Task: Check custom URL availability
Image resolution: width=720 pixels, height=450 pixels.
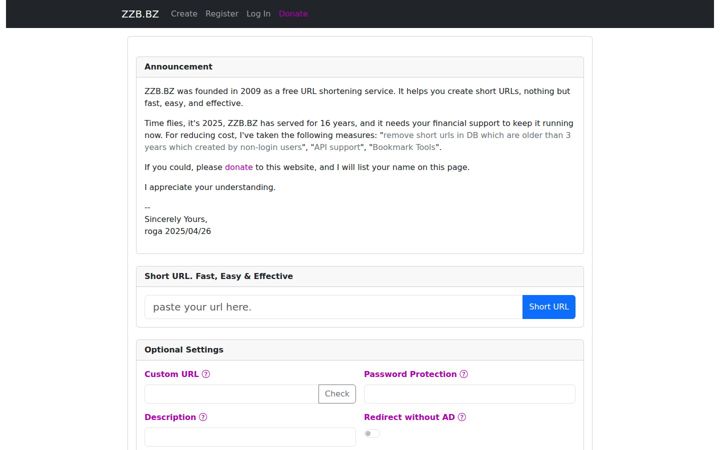Action: 337,394
